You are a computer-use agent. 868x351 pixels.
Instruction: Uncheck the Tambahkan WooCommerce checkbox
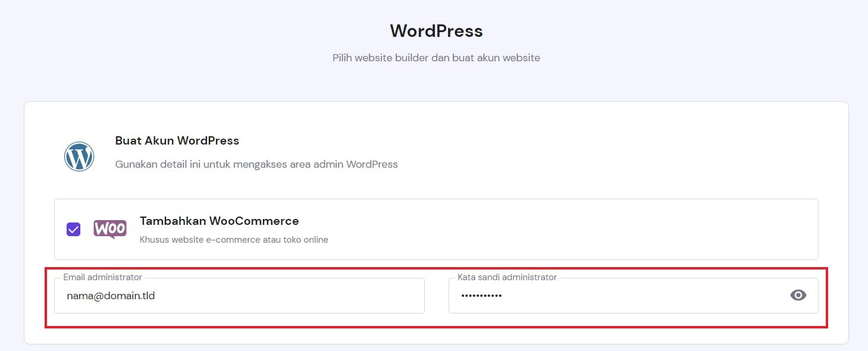[x=74, y=229]
